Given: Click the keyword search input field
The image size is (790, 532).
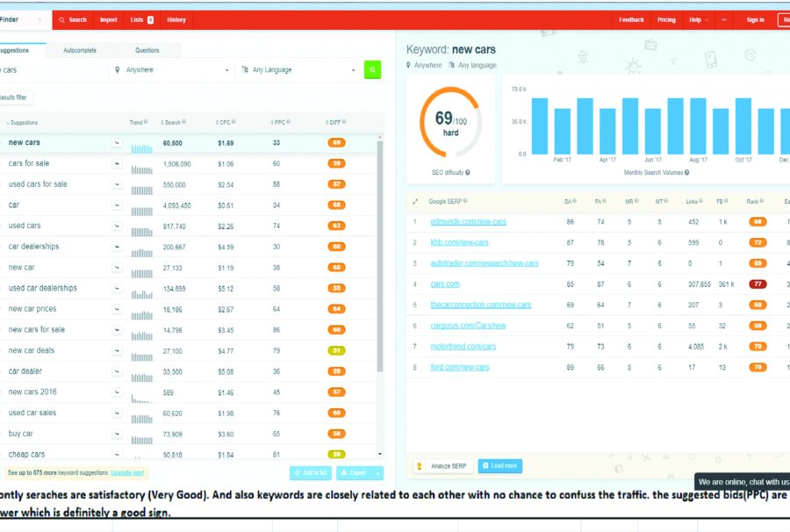Looking at the screenshot, I should (53, 69).
